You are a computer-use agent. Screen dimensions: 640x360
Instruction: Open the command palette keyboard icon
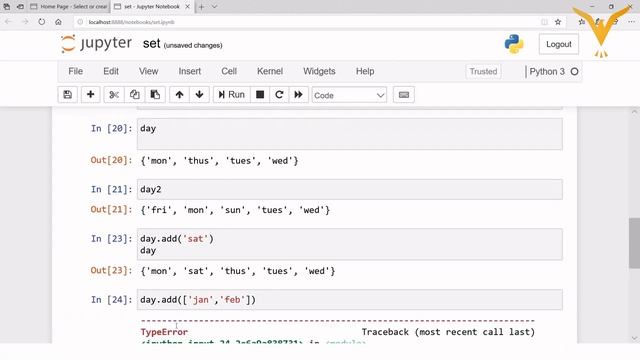(404, 95)
